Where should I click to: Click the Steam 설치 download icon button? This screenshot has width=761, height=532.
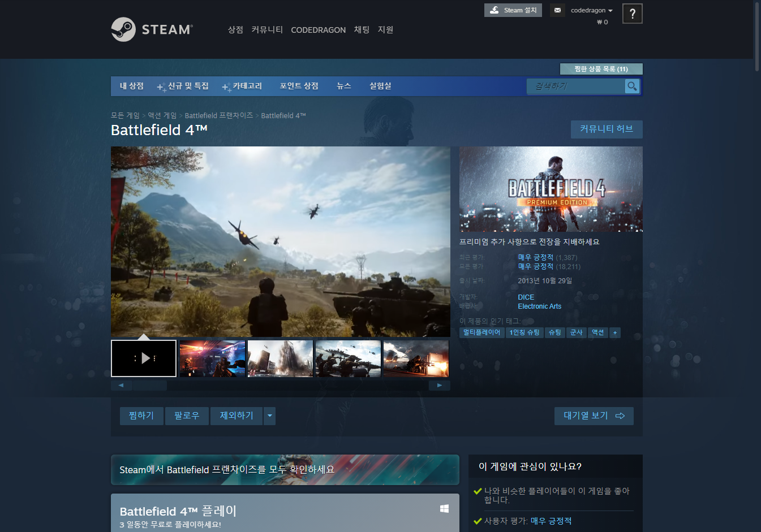513,10
